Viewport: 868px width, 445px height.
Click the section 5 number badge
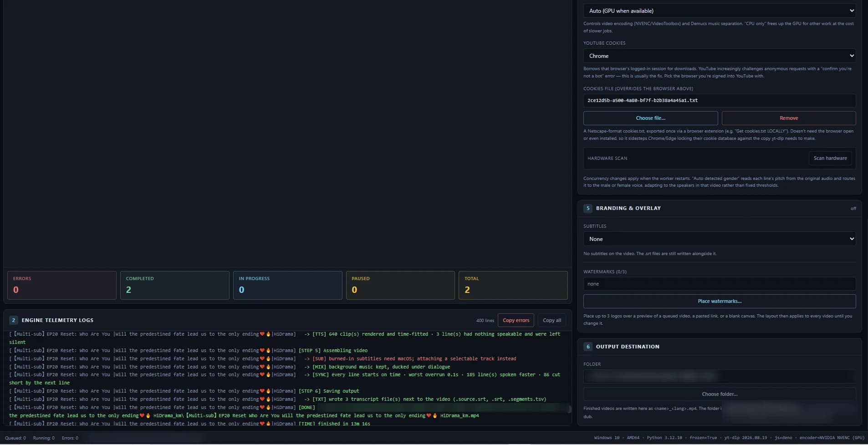pyautogui.click(x=587, y=208)
